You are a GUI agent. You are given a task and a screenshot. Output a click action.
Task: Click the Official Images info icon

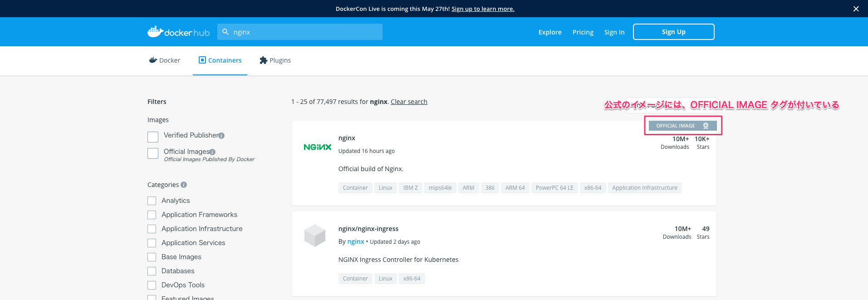pos(212,152)
